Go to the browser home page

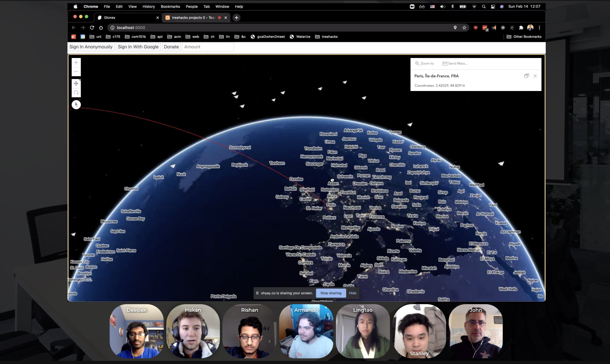pos(101,28)
